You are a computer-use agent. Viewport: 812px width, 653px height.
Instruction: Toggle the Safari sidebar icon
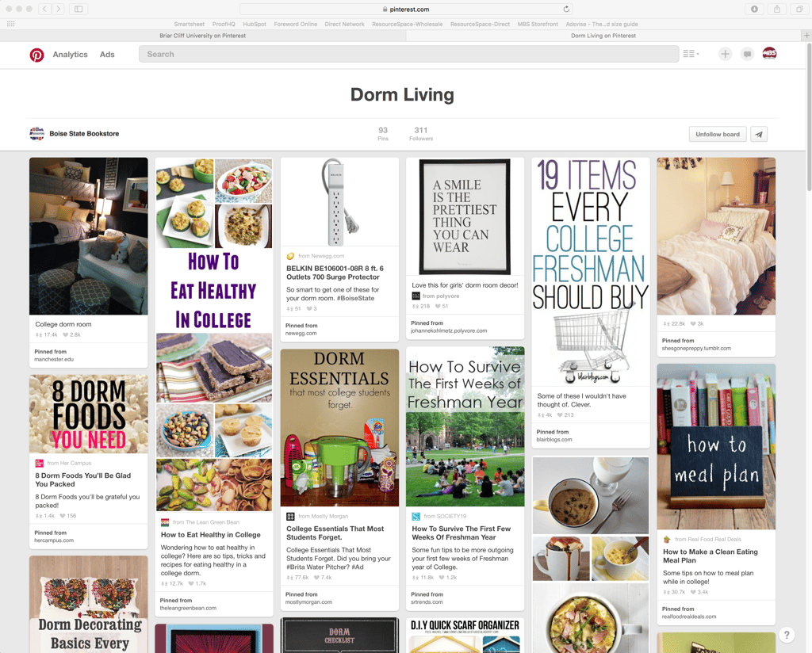(79, 9)
